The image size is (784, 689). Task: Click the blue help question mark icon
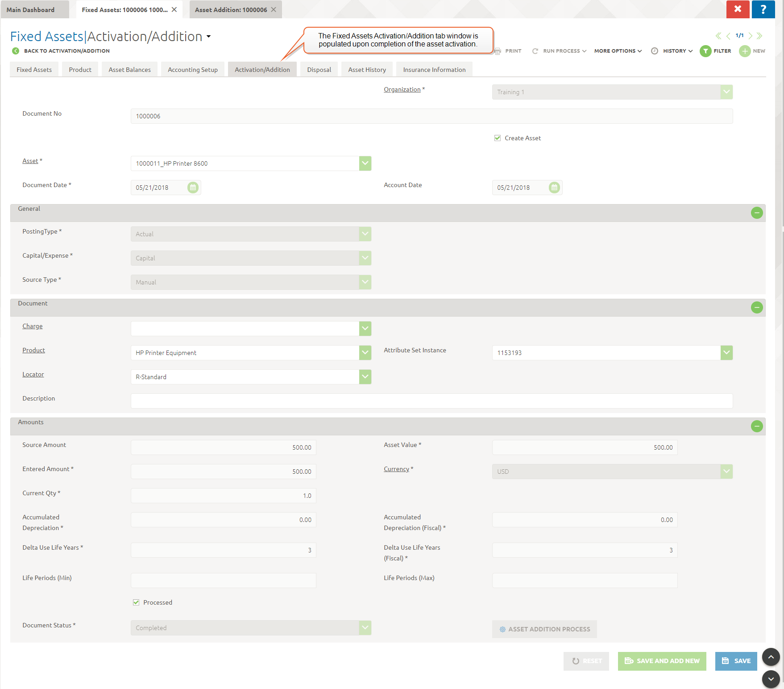click(x=763, y=9)
